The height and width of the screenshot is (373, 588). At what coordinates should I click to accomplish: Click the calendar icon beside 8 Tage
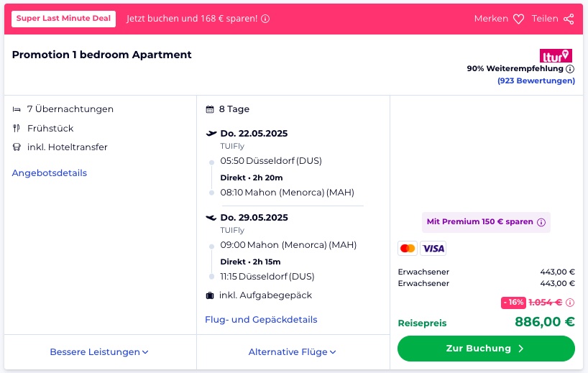click(x=210, y=109)
